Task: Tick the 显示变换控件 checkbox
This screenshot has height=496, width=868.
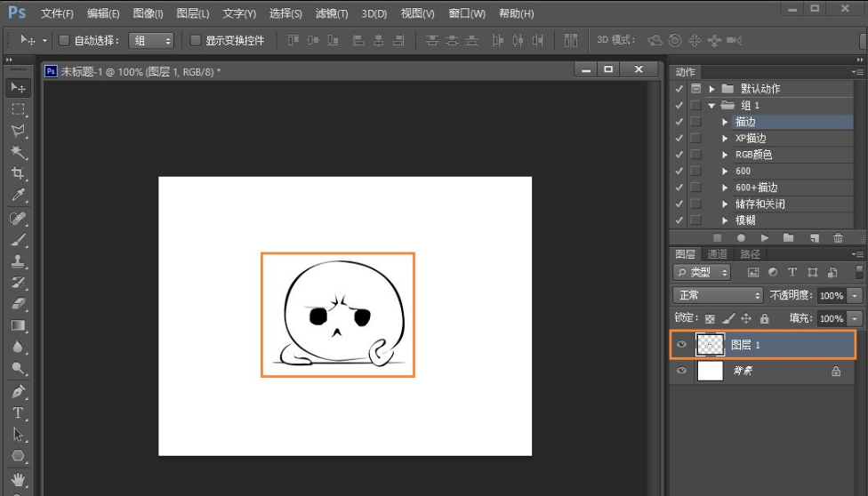Action: pyautogui.click(x=196, y=41)
